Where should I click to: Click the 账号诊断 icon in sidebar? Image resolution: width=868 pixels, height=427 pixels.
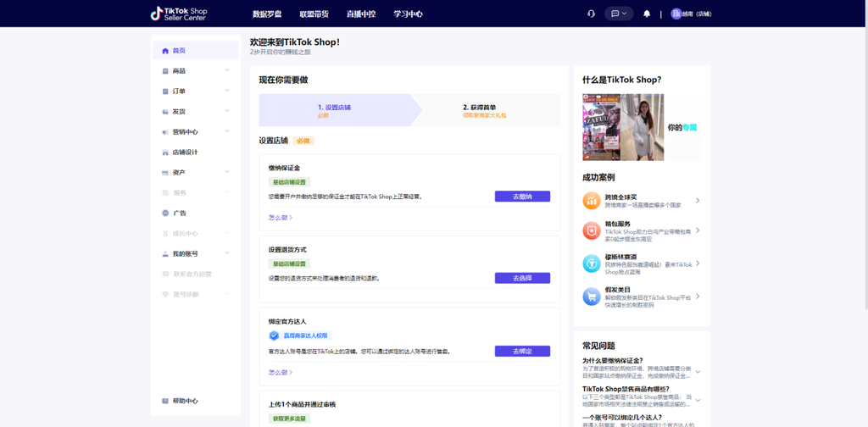(x=165, y=294)
